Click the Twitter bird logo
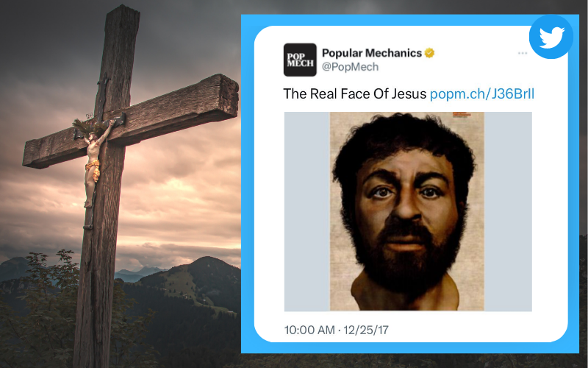588x368 pixels. [551, 37]
